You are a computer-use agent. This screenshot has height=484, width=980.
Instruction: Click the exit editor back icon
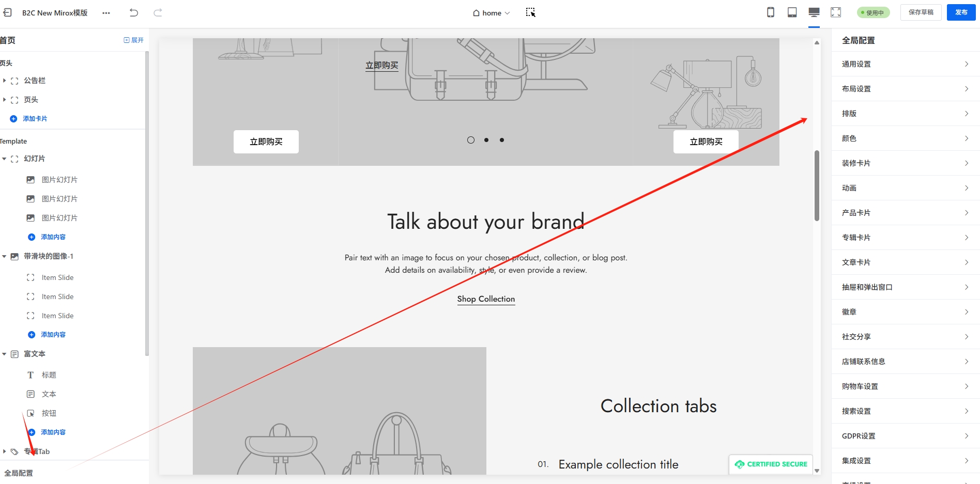[x=7, y=12]
